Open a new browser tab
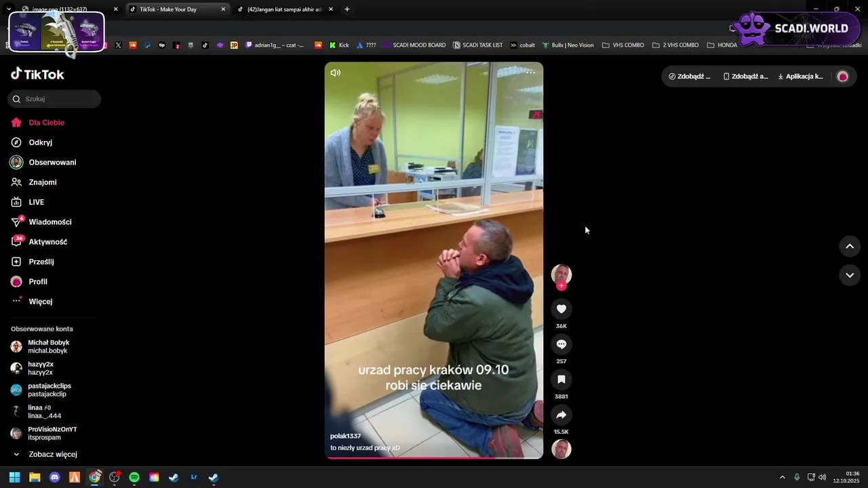The height and width of the screenshot is (488, 868). tap(347, 9)
